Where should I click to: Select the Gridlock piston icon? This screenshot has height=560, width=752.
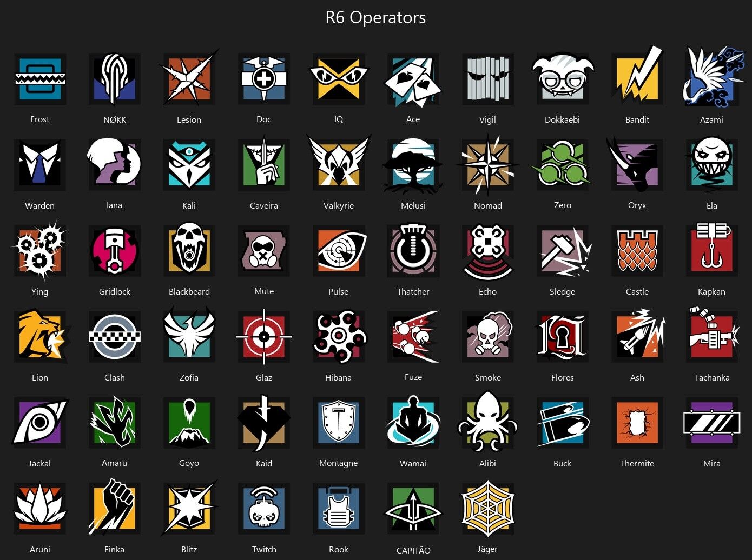click(115, 251)
